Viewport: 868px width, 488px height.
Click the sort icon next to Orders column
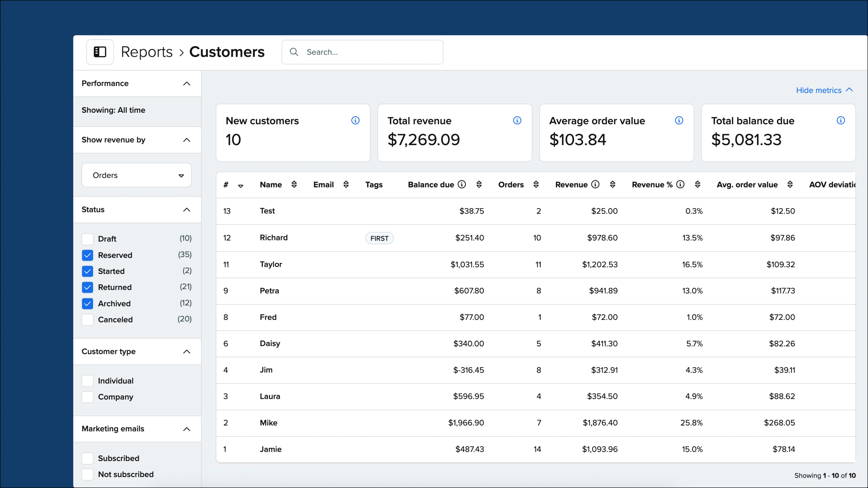pos(536,184)
